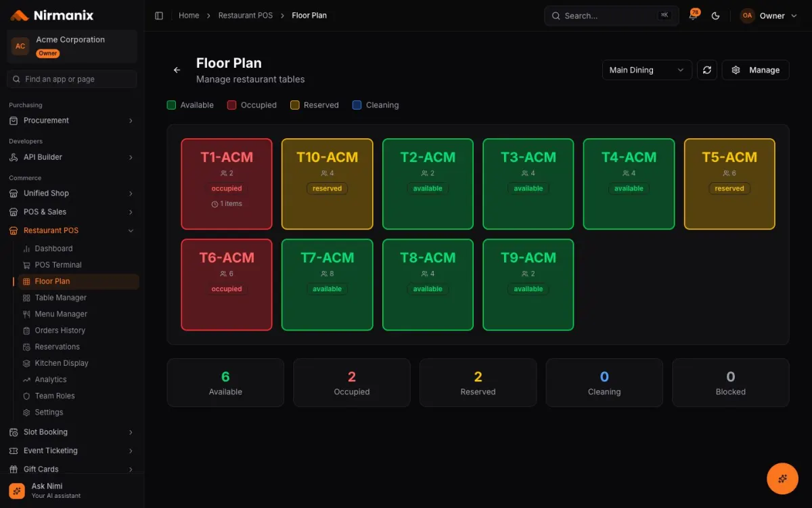
Task: Select the available table T7-ACM
Action: click(x=328, y=284)
